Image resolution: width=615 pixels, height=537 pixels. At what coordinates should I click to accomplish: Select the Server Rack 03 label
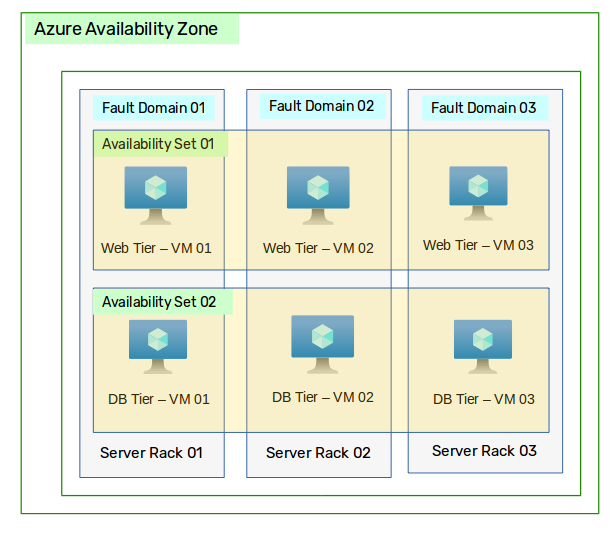[x=484, y=451]
